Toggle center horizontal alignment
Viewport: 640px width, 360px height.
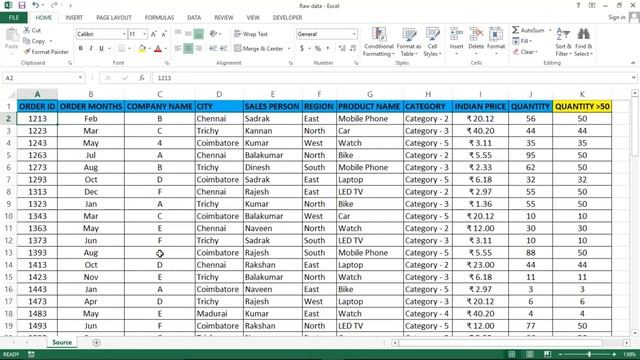pos(188,49)
